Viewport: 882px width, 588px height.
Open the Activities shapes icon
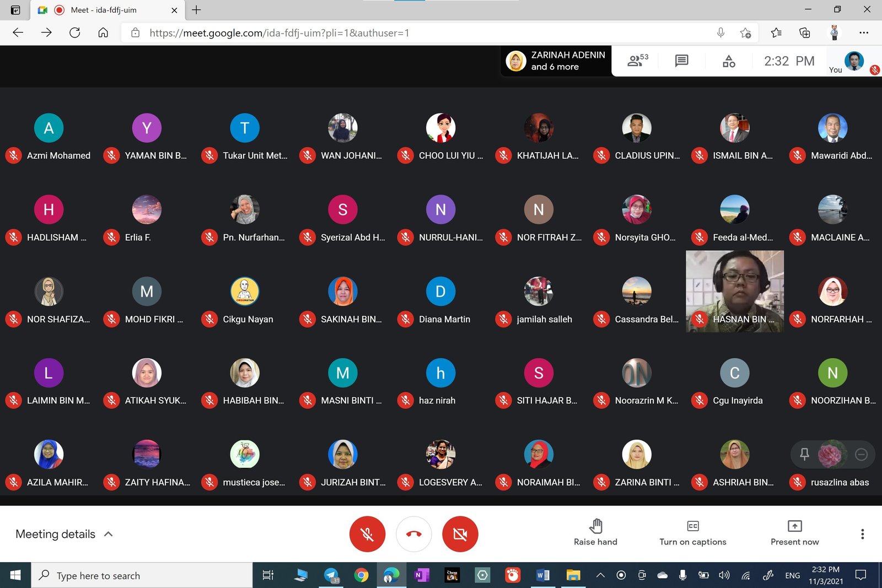click(729, 61)
